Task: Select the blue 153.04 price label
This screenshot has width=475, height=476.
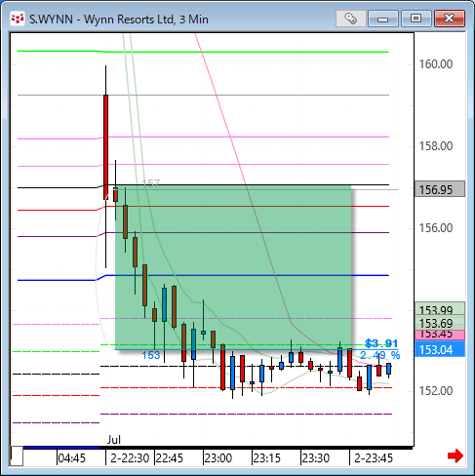Action: (440, 349)
